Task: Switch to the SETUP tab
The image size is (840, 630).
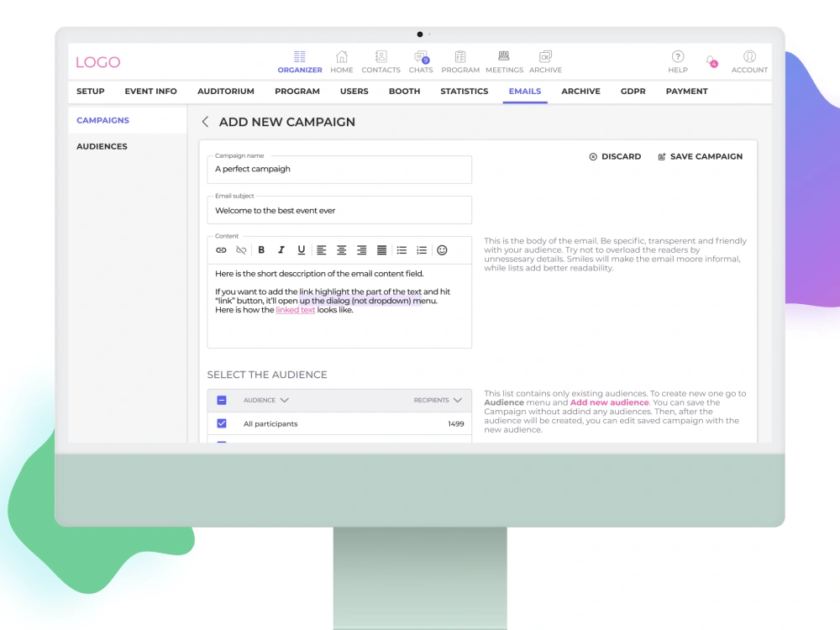Action: point(91,91)
